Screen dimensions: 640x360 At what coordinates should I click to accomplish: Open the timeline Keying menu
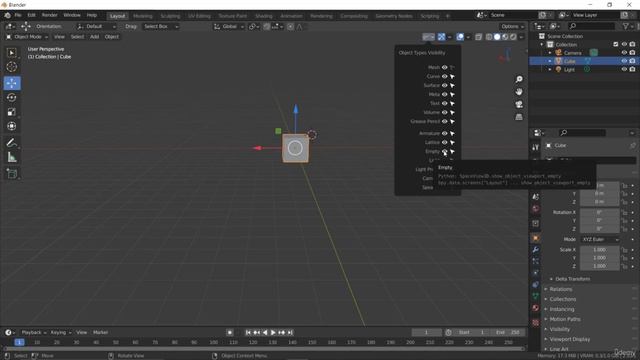click(60, 333)
